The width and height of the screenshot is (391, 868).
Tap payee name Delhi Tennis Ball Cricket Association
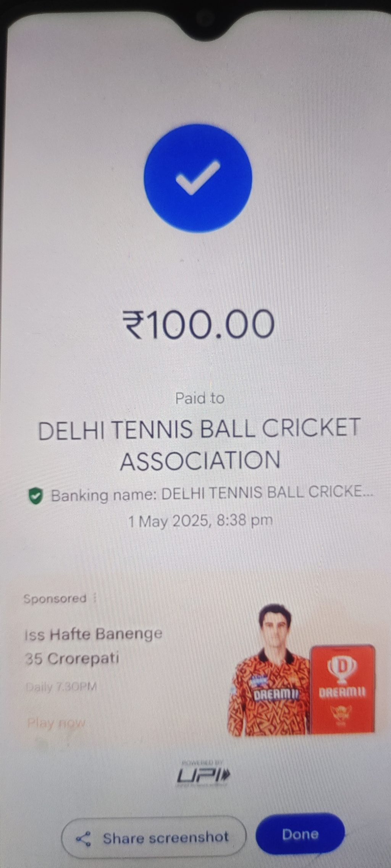click(x=199, y=444)
